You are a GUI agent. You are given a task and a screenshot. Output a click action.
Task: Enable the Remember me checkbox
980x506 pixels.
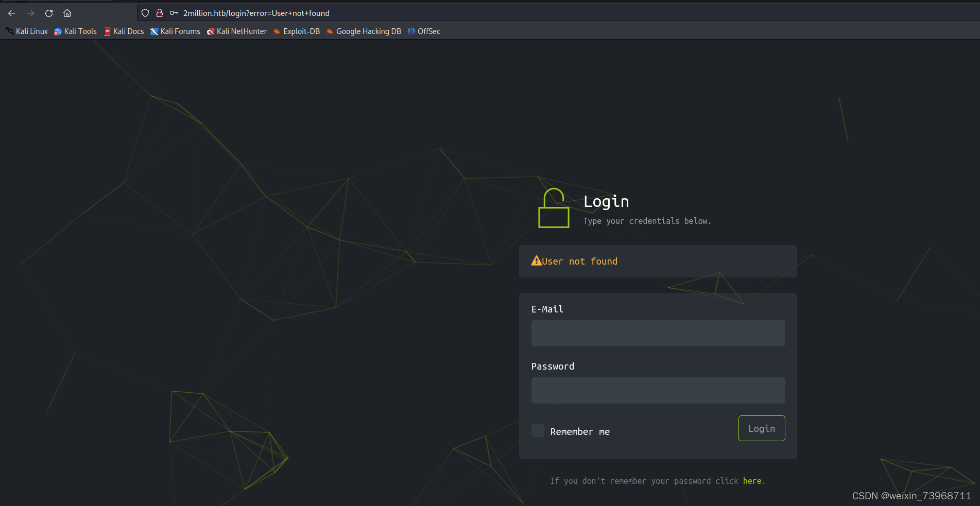538,430
